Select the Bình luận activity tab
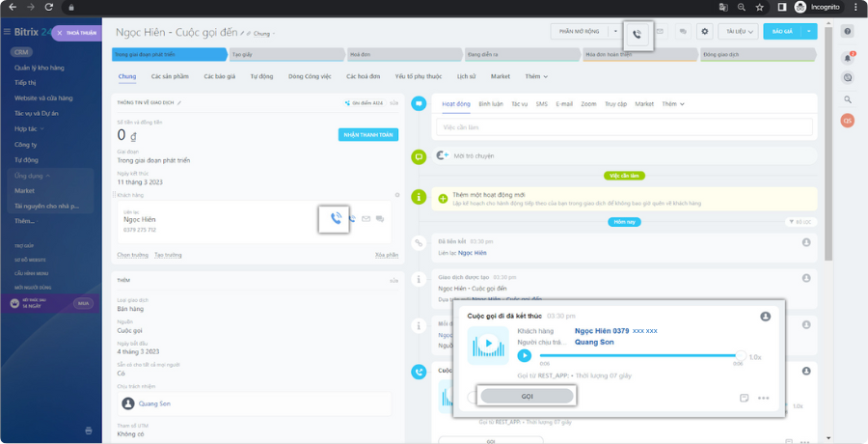 (x=491, y=103)
